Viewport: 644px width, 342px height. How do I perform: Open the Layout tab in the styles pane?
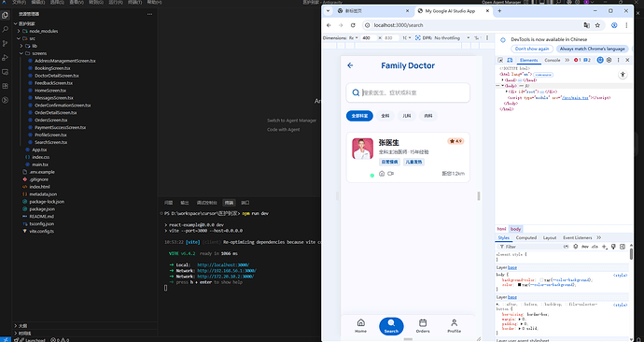click(x=550, y=237)
